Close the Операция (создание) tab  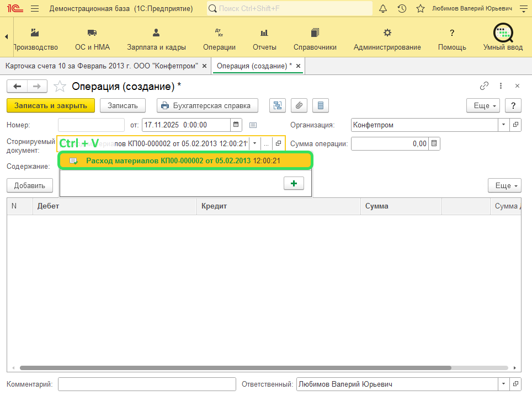[x=298, y=66]
